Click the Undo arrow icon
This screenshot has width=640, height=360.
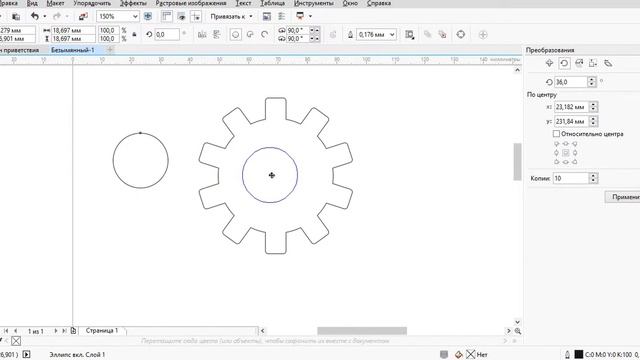pyautogui.click(x=35, y=16)
